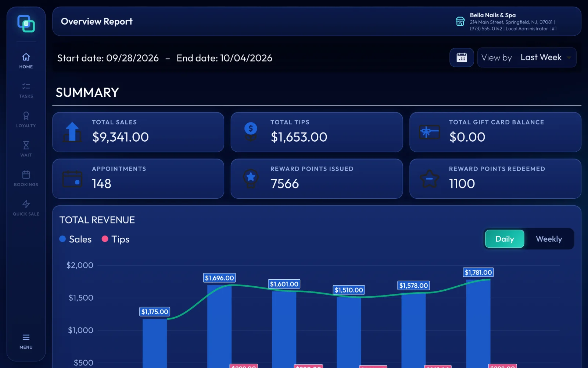The height and width of the screenshot is (368, 588).
Task: Click the Appointments count 148
Action: [101, 184]
